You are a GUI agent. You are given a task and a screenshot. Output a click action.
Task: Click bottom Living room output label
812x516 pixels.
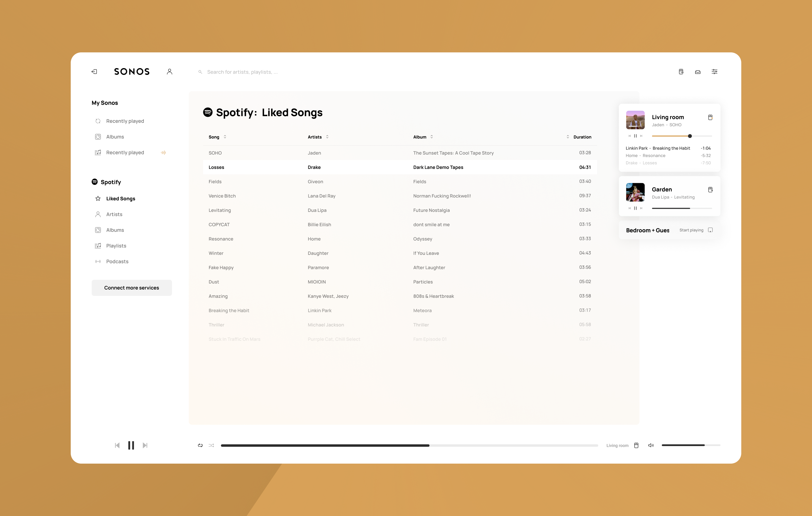tap(617, 446)
